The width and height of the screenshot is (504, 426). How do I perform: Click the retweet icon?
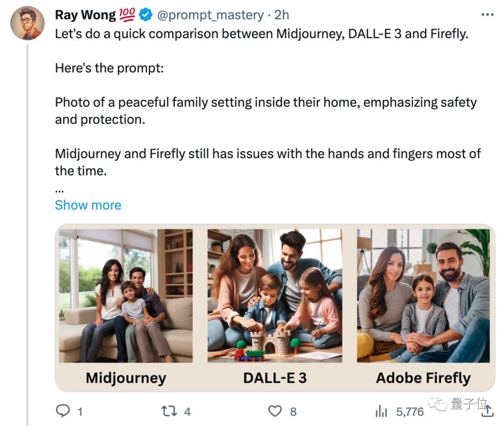point(168,411)
